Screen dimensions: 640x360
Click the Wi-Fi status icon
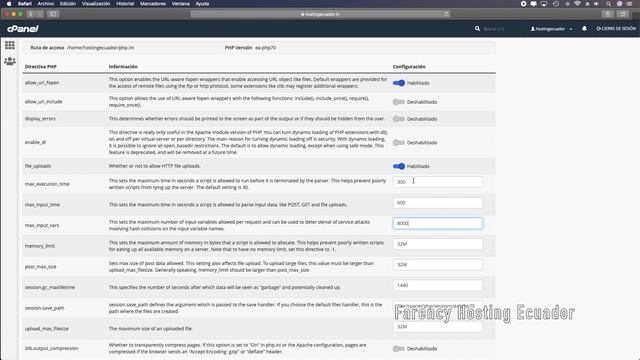click(x=577, y=4)
